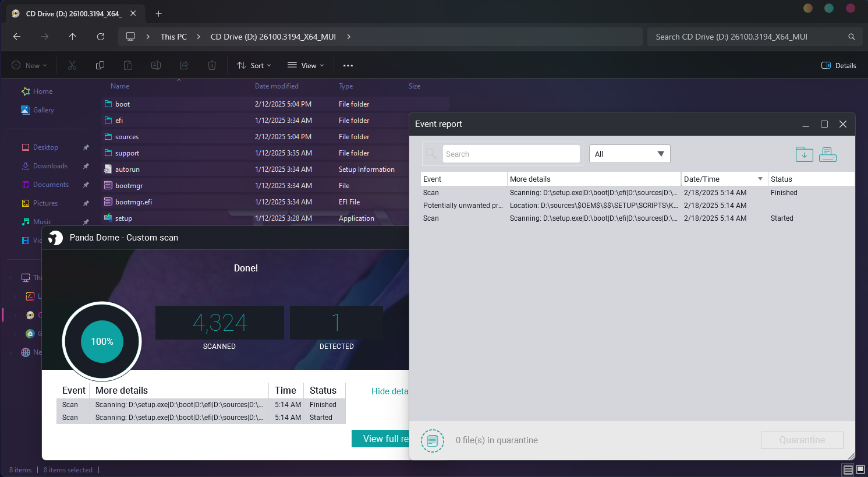Click the Hide details link in Panda Dome
Image resolution: width=868 pixels, height=477 pixels.
click(x=390, y=391)
